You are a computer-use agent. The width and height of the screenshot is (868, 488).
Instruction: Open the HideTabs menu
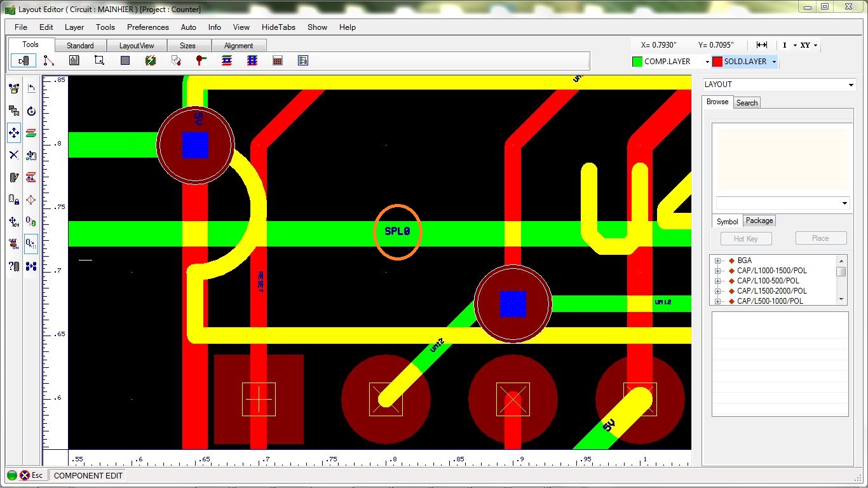click(278, 27)
